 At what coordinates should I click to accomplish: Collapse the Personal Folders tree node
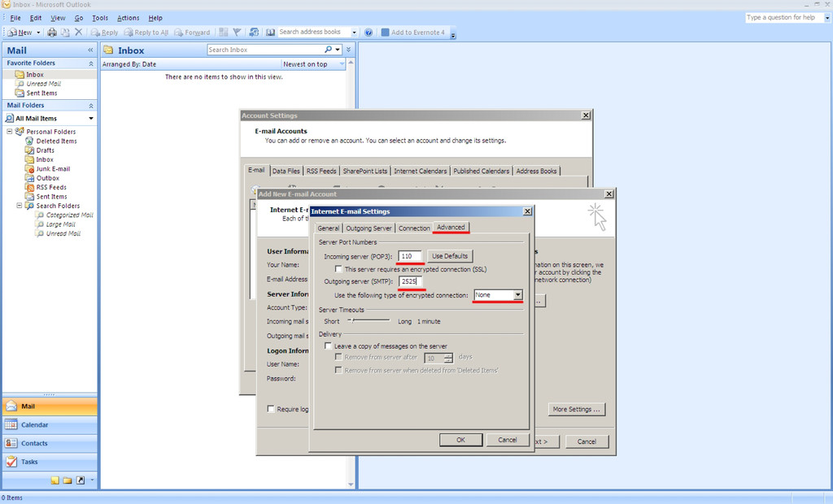tap(9, 131)
